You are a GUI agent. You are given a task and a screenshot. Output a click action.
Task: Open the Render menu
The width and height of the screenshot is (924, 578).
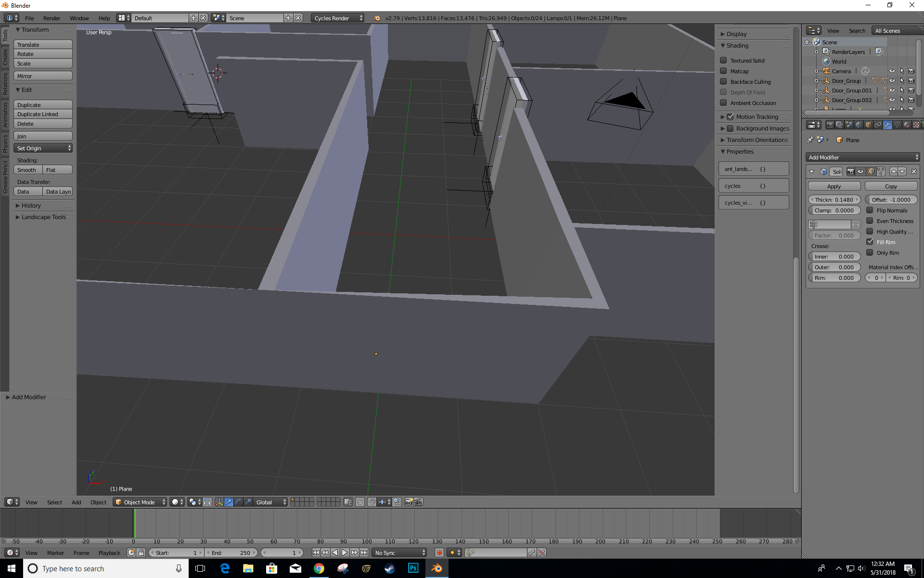click(51, 18)
